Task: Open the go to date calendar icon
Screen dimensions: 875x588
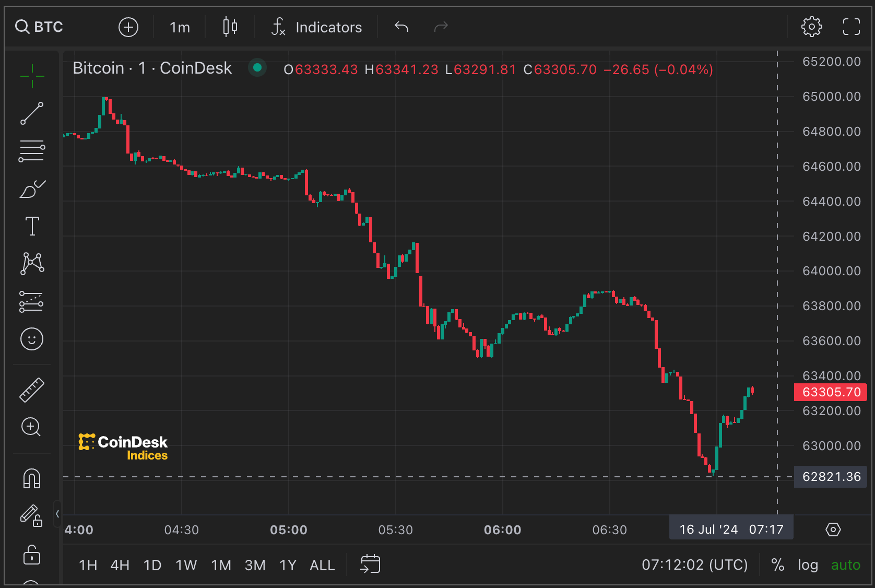Action: coord(370,564)
